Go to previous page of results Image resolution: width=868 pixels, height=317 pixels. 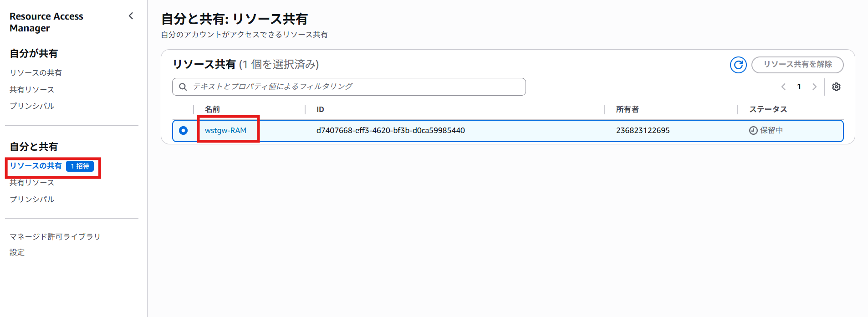(783, 87)
